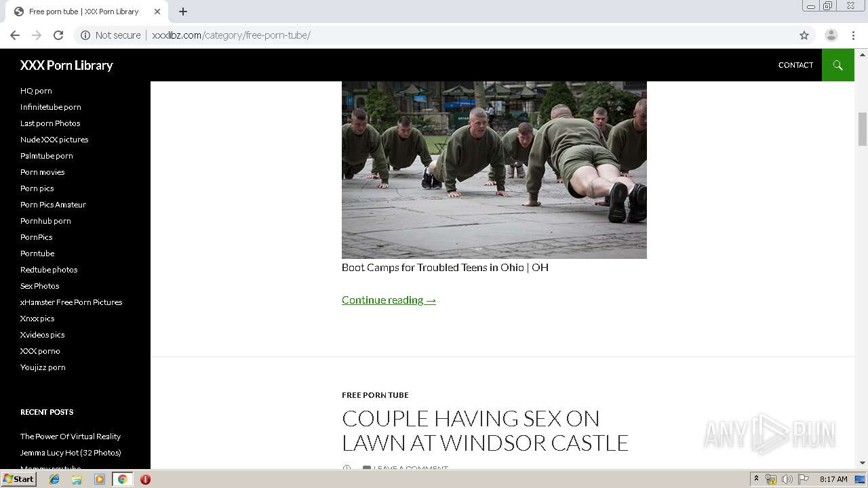
Task: Open the Porn movies sidebar category
Action: 43,172
